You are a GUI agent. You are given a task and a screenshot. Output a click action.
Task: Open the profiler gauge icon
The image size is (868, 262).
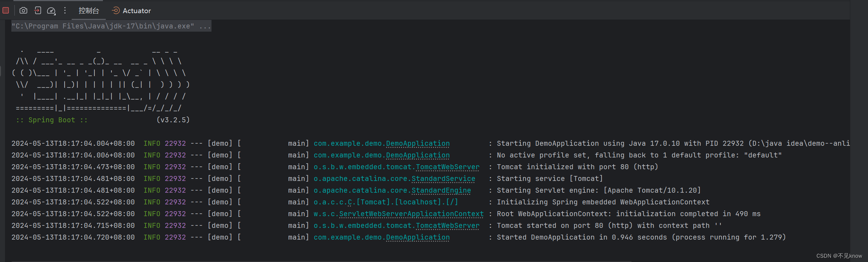pyautogui.click(x=51, y=11)
